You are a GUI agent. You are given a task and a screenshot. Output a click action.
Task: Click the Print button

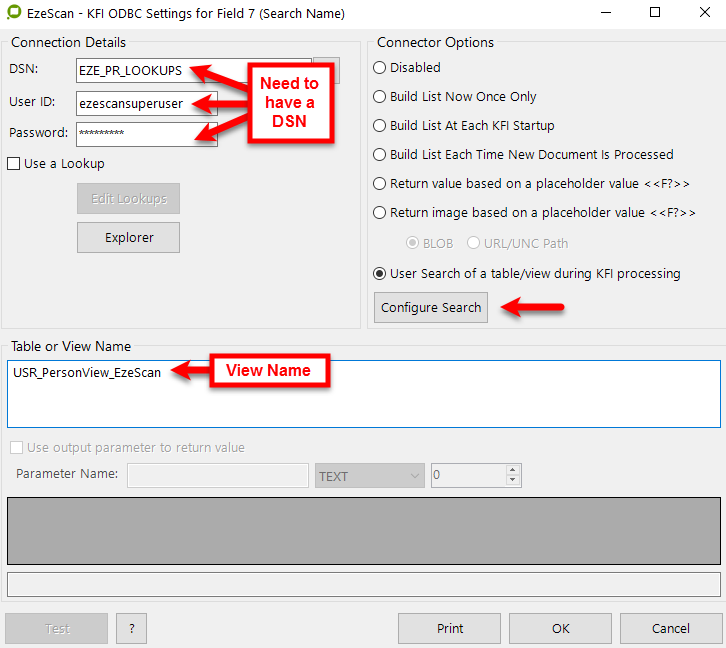click(x=450, y=628)
